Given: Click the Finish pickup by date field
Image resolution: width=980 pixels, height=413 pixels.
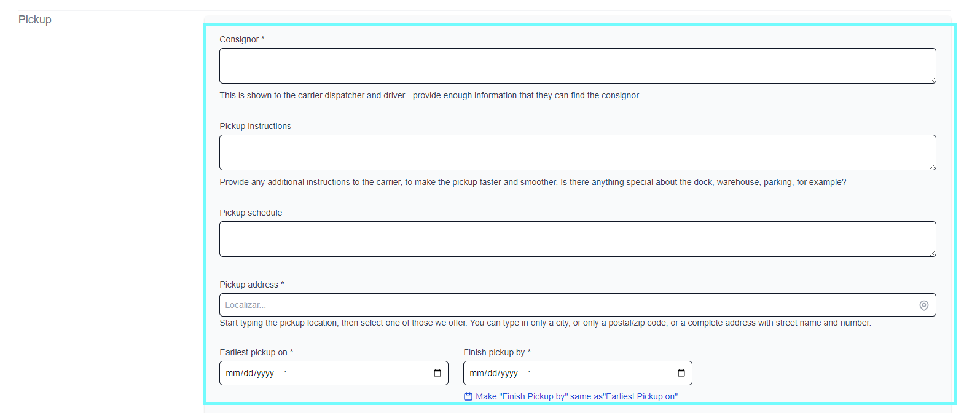Looking at the screenshot, I should [x=578, y=373].
